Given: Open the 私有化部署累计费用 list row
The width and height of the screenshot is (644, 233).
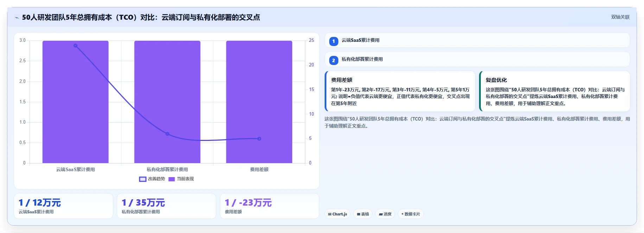Looking at the screenshot, I should pyautogui.click(x=477, y=59).
